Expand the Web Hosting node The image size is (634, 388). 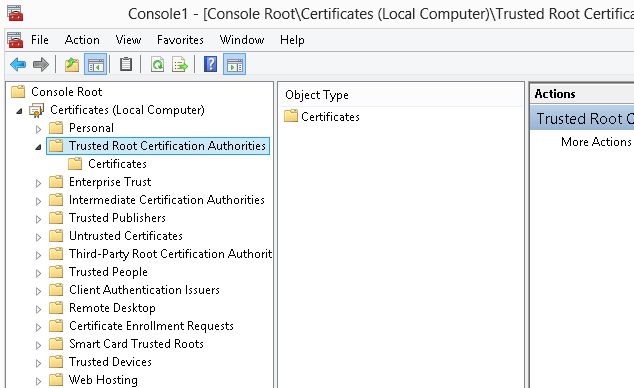coord(38,381)
